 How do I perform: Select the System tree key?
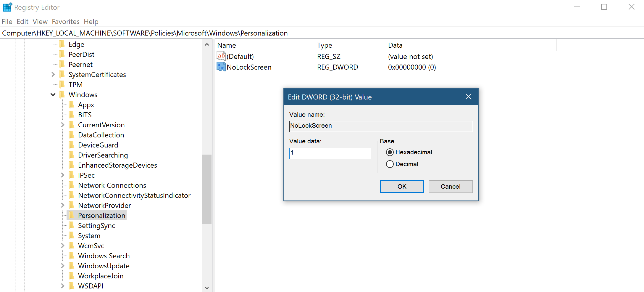coord(89,236)
